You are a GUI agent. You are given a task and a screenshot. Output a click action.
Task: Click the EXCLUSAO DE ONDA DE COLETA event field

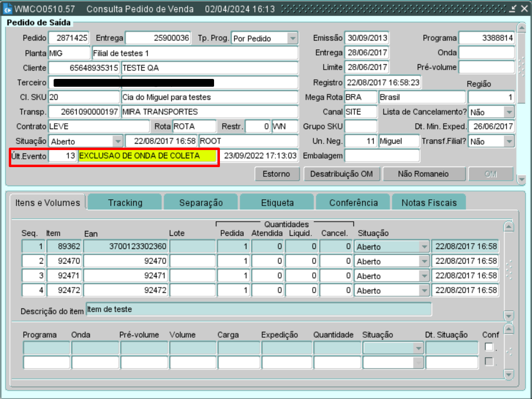pyautogui.click(x=147, y=155)
